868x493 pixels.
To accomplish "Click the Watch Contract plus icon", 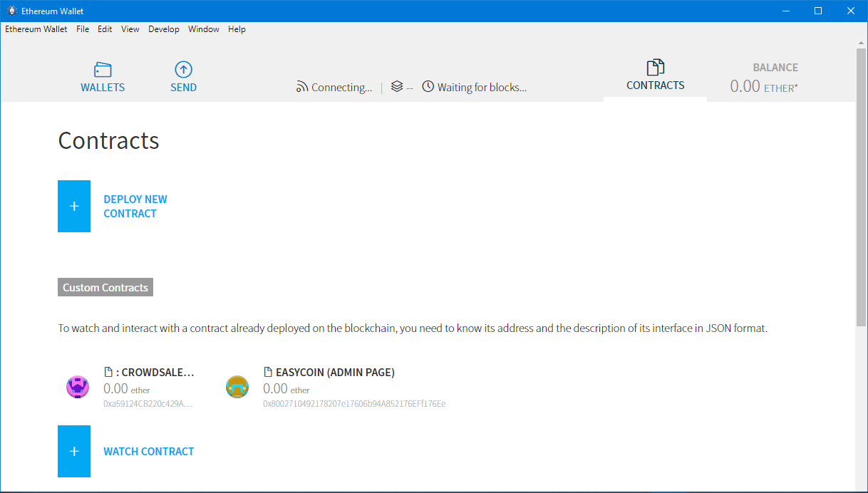I will [74, 451].
